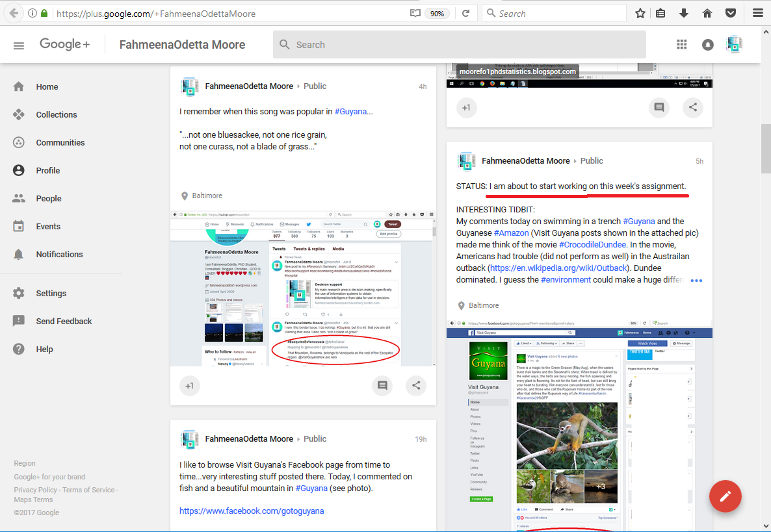
Task: Click the page vertical scrollbar thumb
Action: pyautogui.click(x=766, y=148)
